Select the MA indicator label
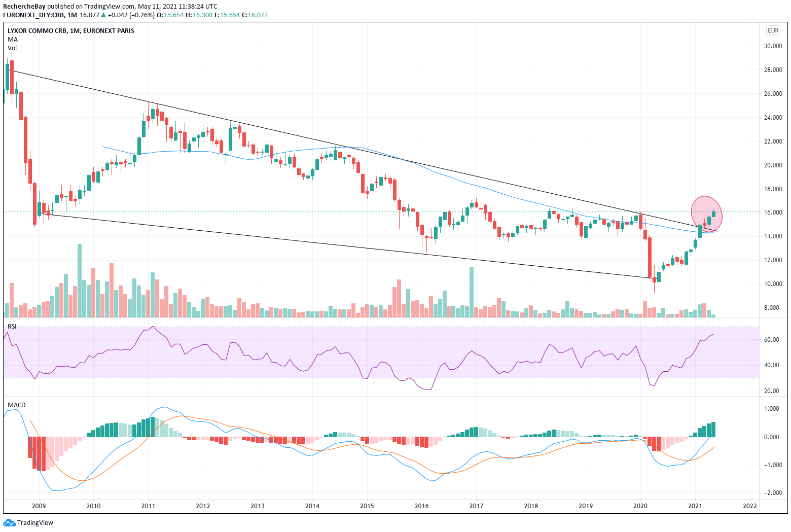This screenshot has height=532, width=791. tap(13, 40)
